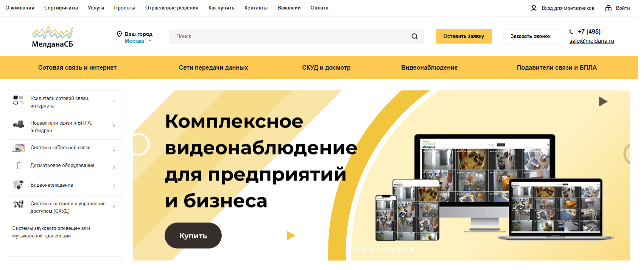Image resolution: width=644 pixels, height=270 pixels.
Task: Click the Системы кабельной связи icon
Action: pyautogui.click(x=18, y=148)
